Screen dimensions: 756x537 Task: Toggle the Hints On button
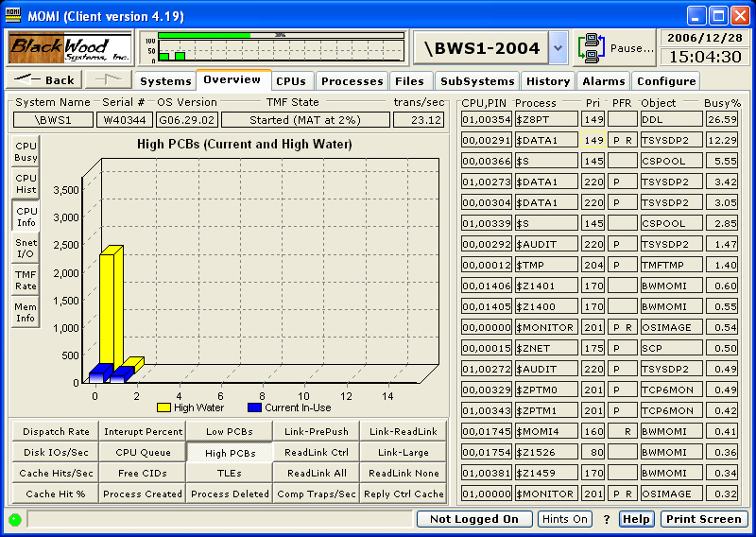tap(565, 519)
